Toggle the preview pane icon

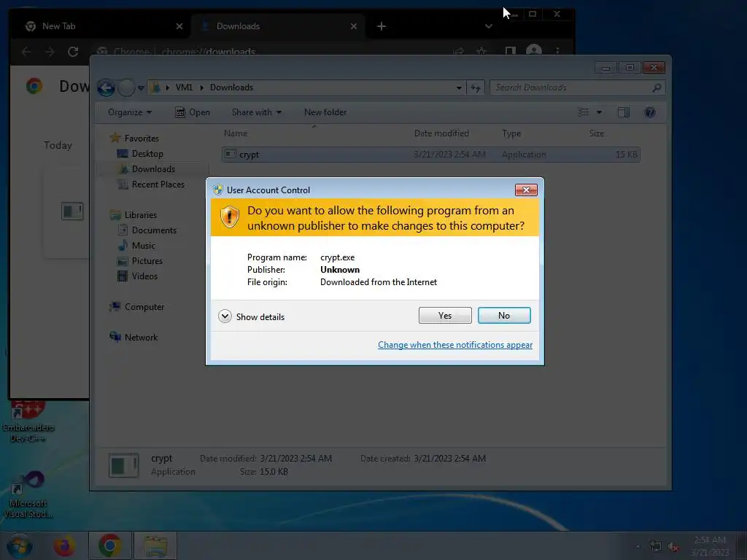coord(624,112)
